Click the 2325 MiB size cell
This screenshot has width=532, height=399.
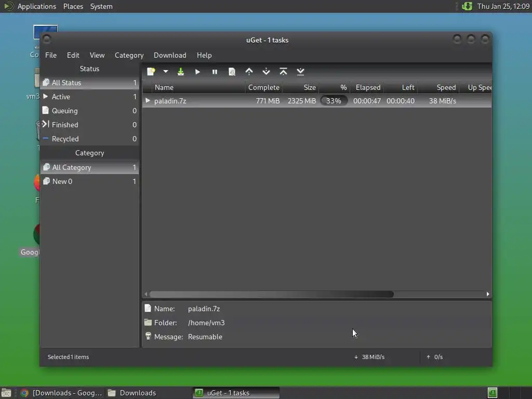(x=302, y=101)
